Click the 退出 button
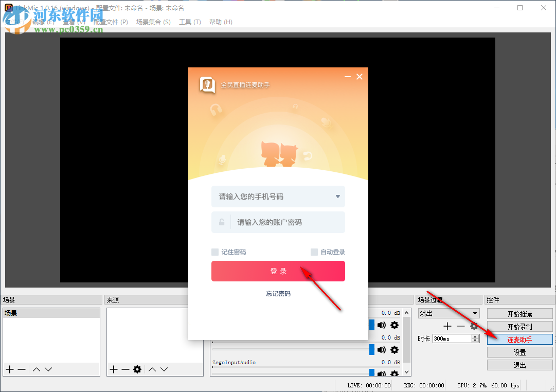Image resolution: width=556 pixels, height=392 pixels. 520,365
